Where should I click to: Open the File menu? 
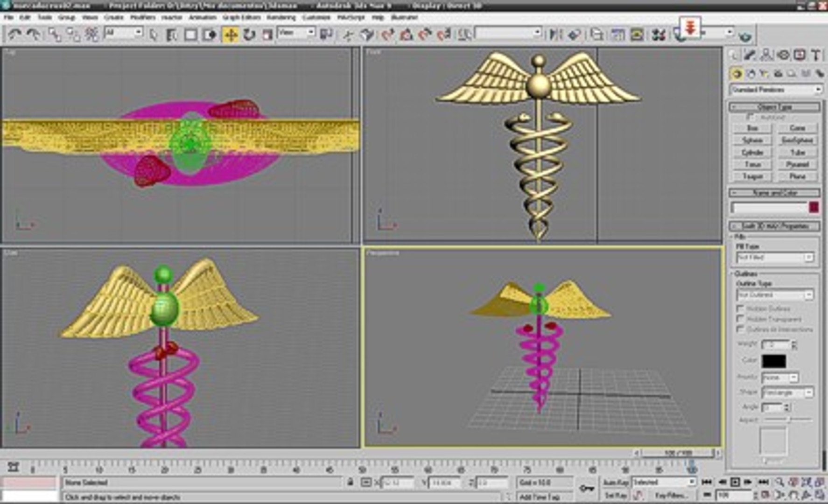pos(8,17)
